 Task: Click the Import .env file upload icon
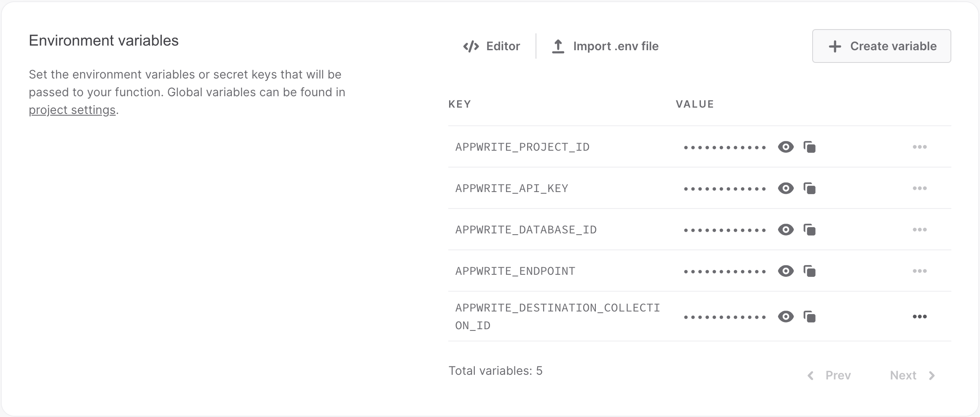point(559,46)
